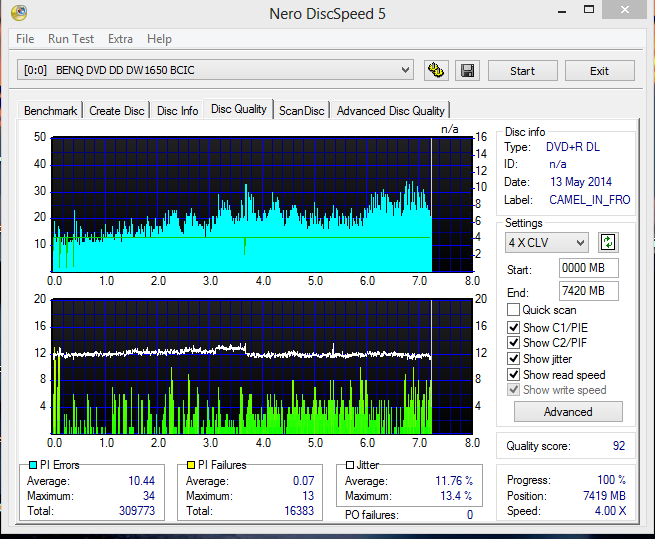Uncheck Show jitter
The width and height of the screenshot is (655, 539).
[513, 358]
